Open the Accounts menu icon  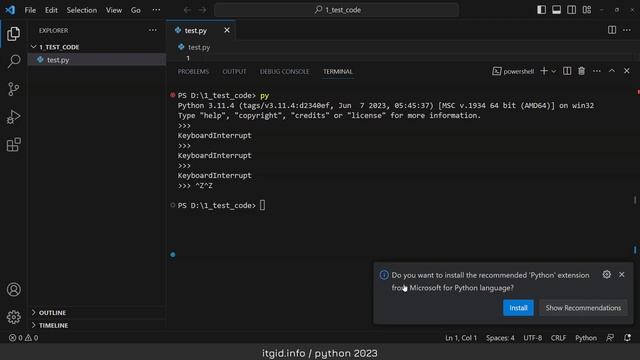click(x=13, y=289)
